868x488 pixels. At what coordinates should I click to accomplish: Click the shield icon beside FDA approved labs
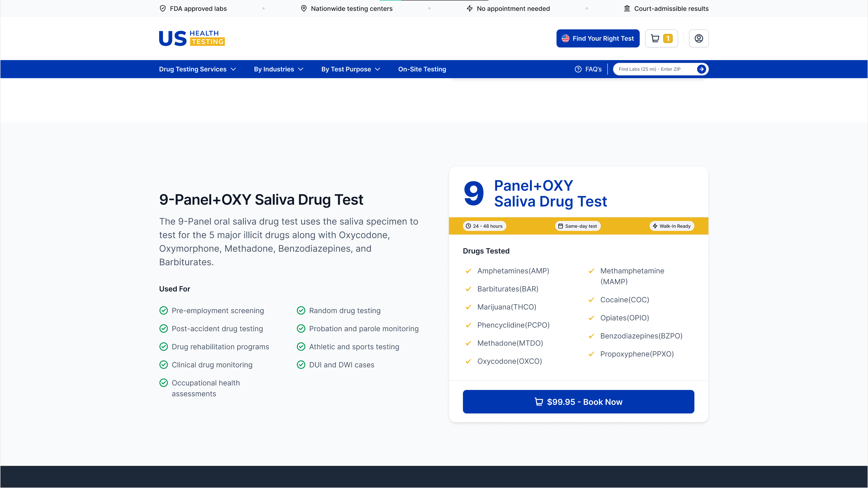[163, 8]
